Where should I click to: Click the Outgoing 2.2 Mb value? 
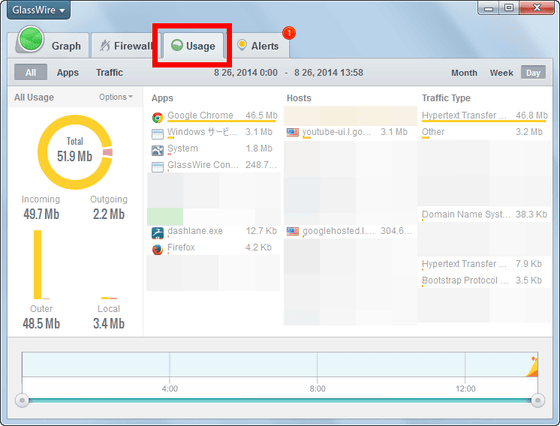tap(109, 214)
